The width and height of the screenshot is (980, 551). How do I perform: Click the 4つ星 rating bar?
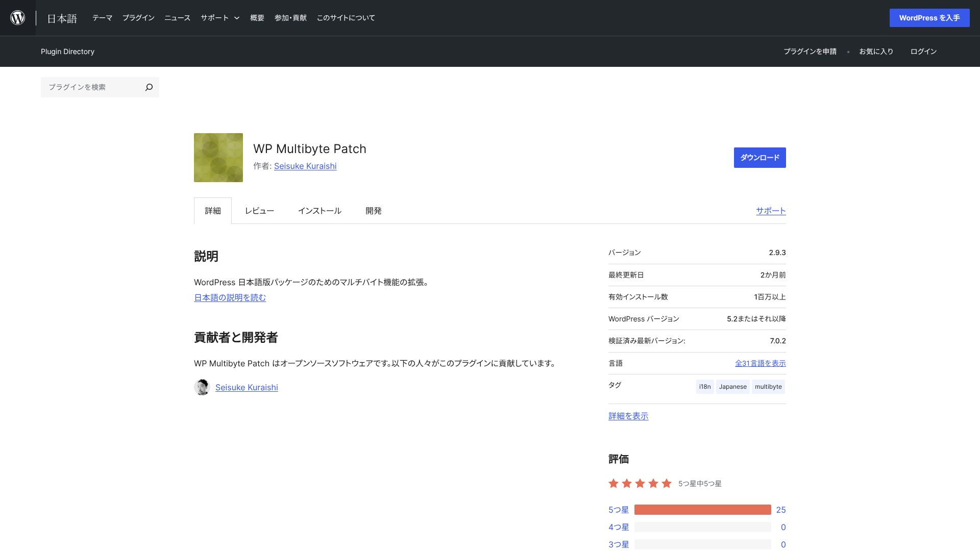click(703, 527)
